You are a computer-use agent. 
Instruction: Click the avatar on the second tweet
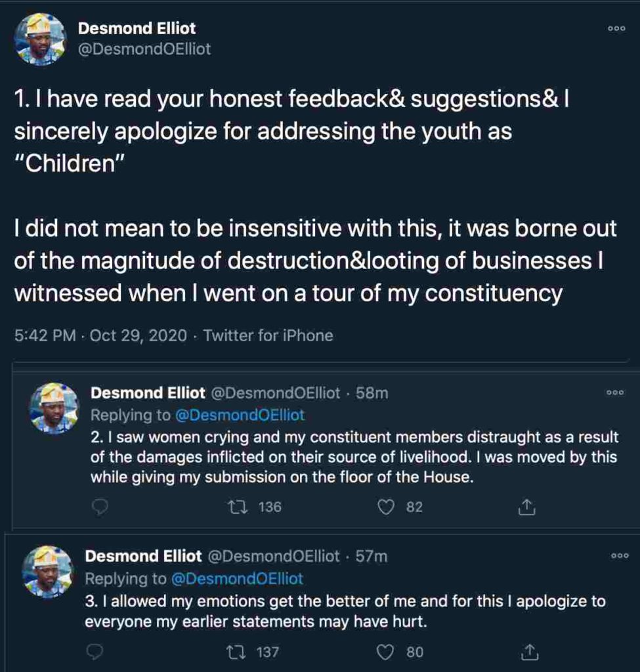(54, 408)
